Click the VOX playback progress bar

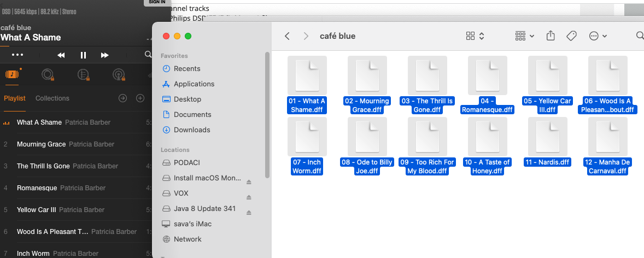point(76,46)
